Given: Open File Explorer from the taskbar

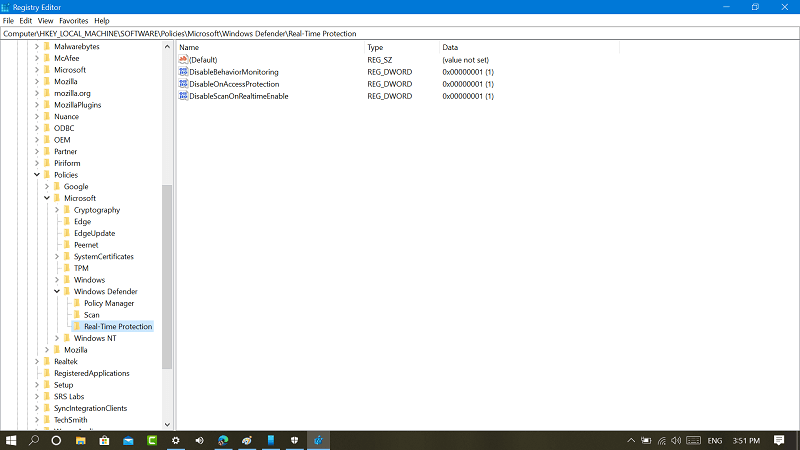Looking at the screenshot, I should click(81, 440).
